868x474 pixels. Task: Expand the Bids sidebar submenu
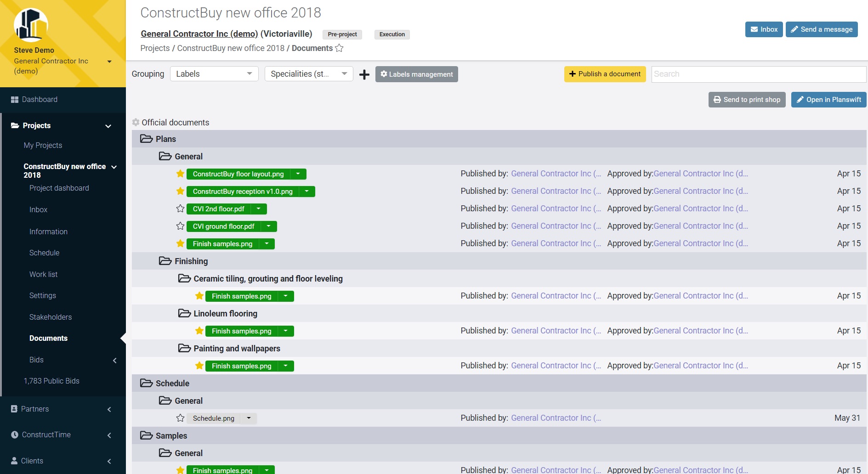pyautogui.click(x=115, y=361)
